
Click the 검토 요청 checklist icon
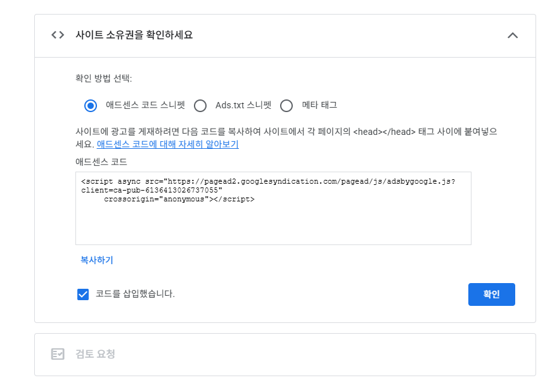[x=58, y=354]
